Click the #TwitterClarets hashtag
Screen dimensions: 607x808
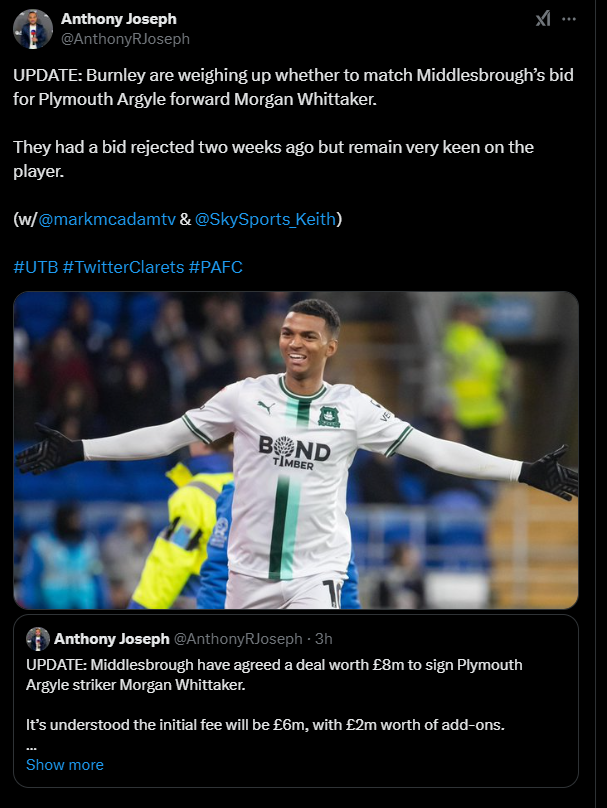[x=123, y=267]
